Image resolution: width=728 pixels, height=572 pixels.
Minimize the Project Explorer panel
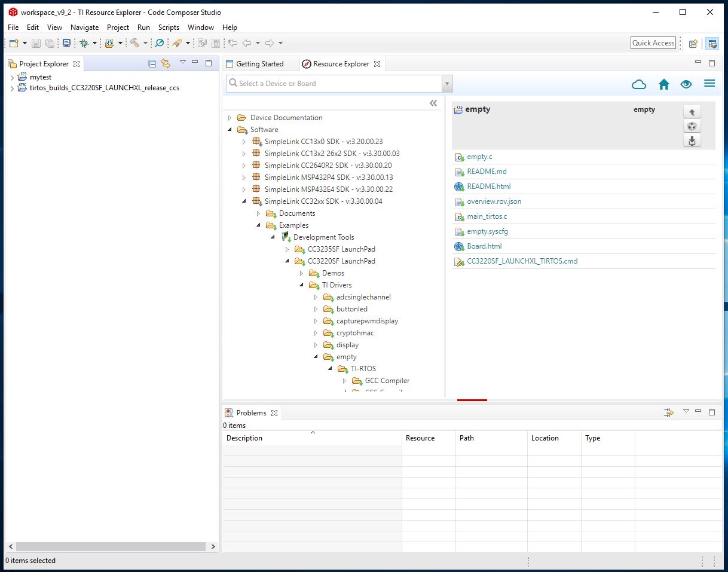coord(195,62)
